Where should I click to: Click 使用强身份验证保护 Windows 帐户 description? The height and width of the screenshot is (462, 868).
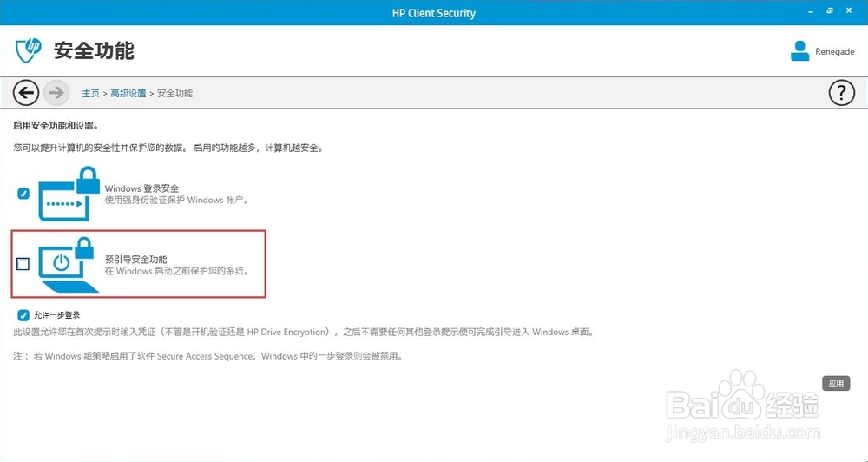[x=176, y=200]
